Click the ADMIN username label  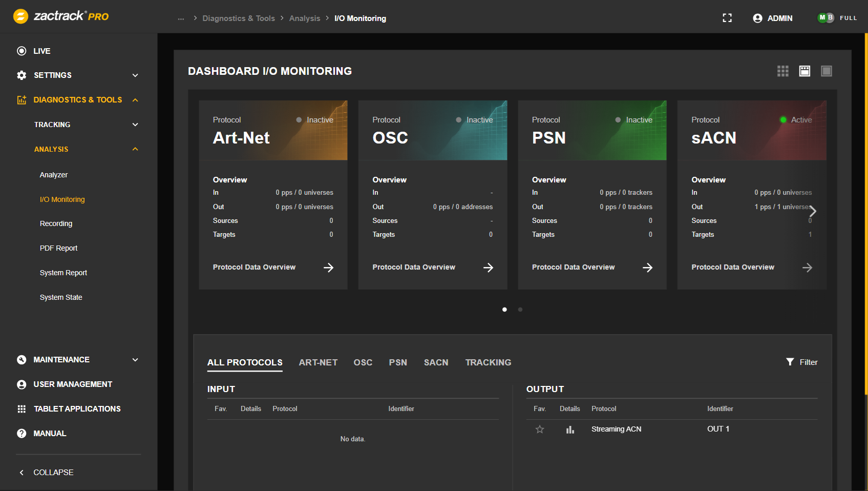[x=780, y=18]
